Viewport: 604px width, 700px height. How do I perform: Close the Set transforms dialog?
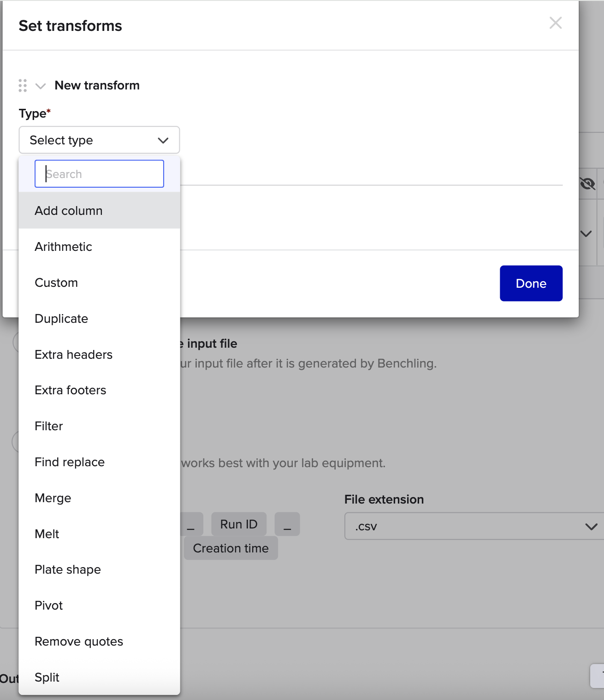555,23
